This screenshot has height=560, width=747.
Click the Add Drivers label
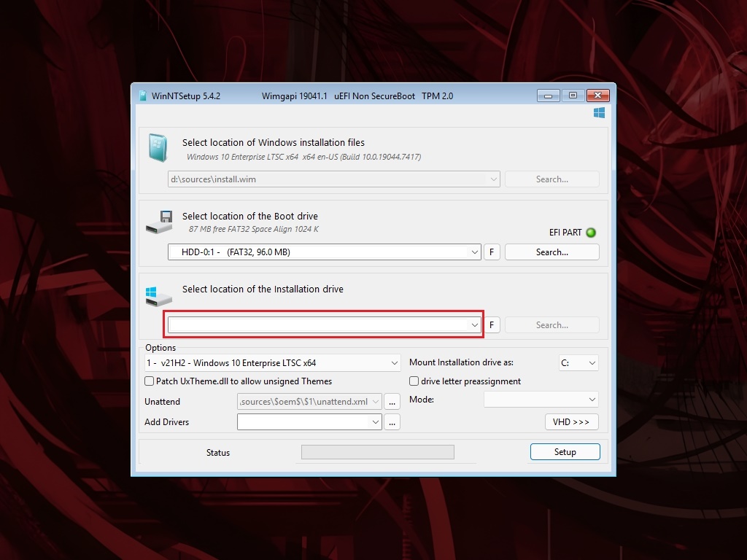[167, 422]
